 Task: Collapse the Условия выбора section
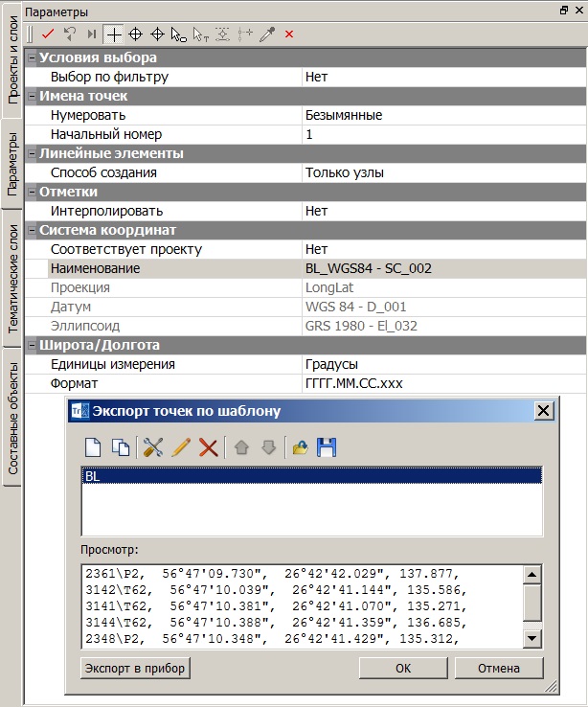32,58
